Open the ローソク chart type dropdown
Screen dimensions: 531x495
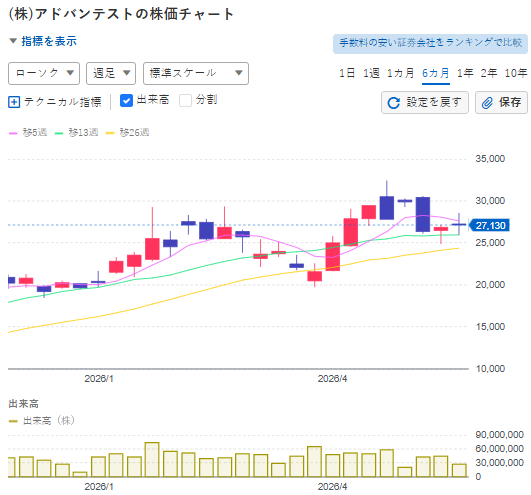tap(44, 73)
